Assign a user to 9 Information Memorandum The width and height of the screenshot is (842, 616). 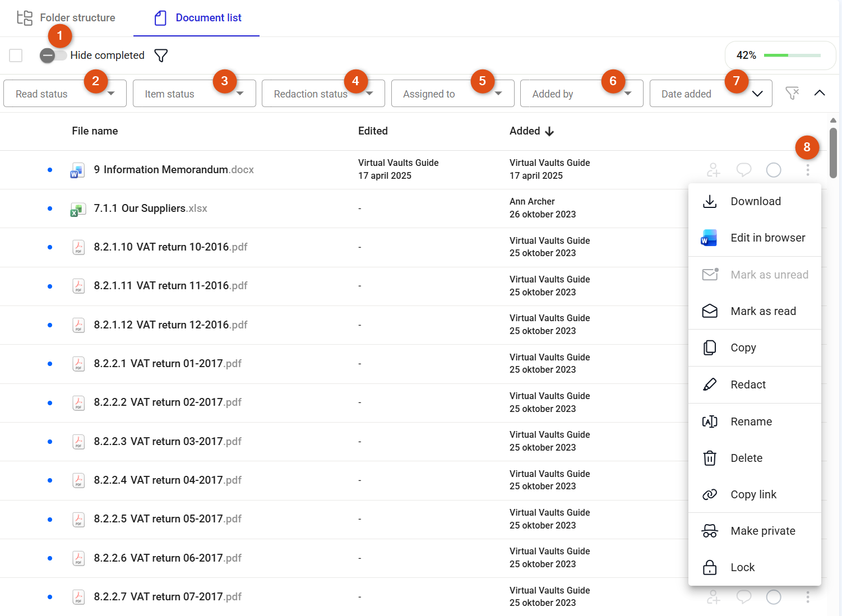(x=713, y=170)
